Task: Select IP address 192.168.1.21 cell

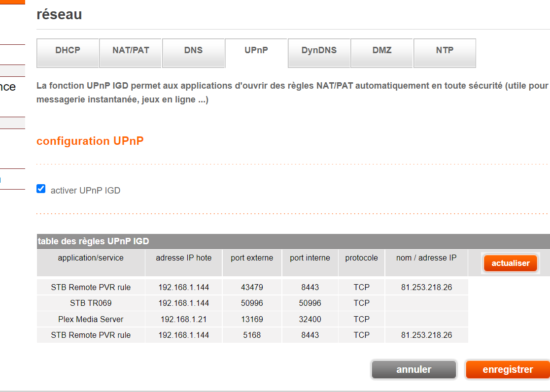Action: click(x=183, y=319)
